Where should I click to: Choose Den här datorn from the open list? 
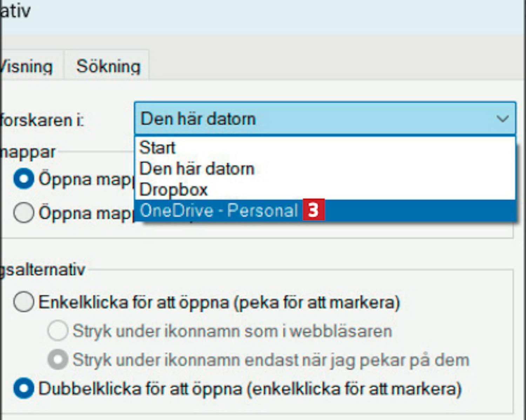point(197,169)
